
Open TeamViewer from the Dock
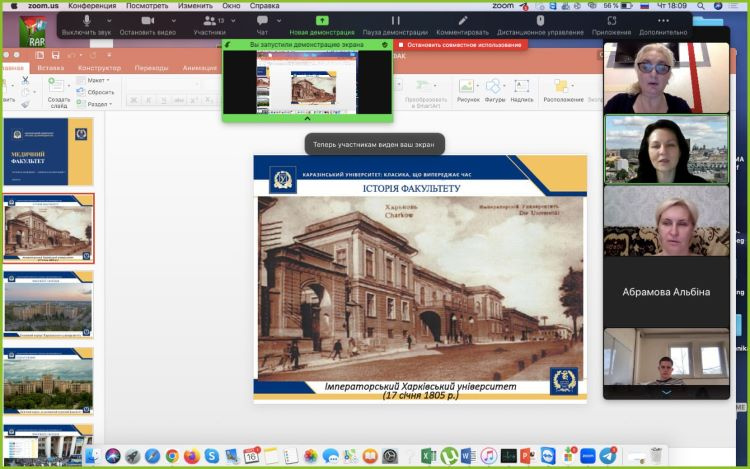(548, 456)
